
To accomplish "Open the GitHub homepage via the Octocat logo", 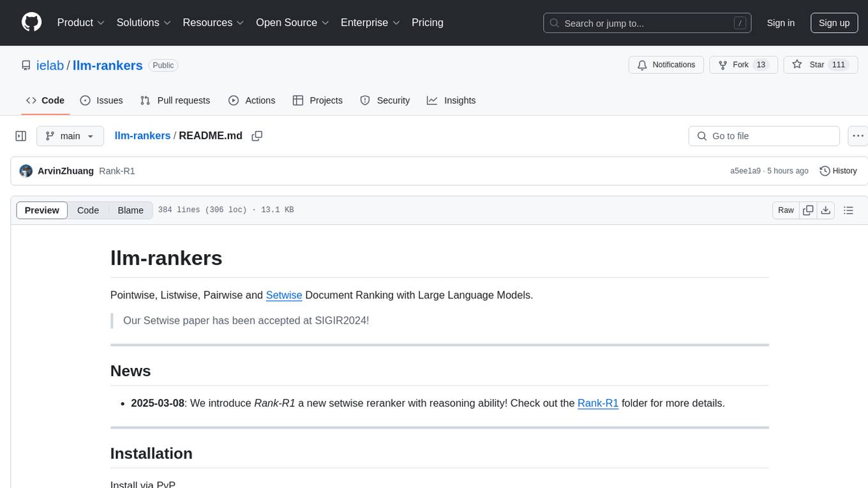I will pyautogui.click(x=31, y=22).
